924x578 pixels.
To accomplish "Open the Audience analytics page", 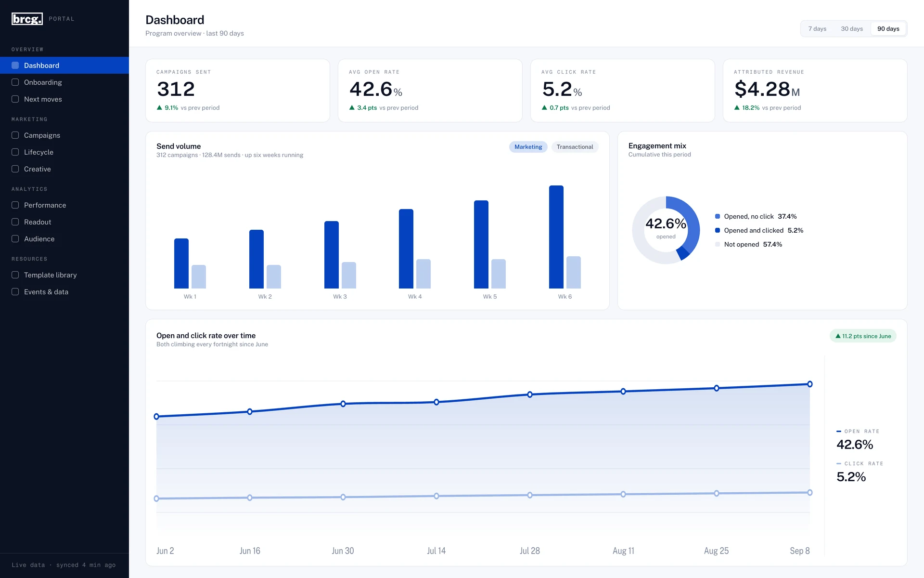I will point(64,239).
